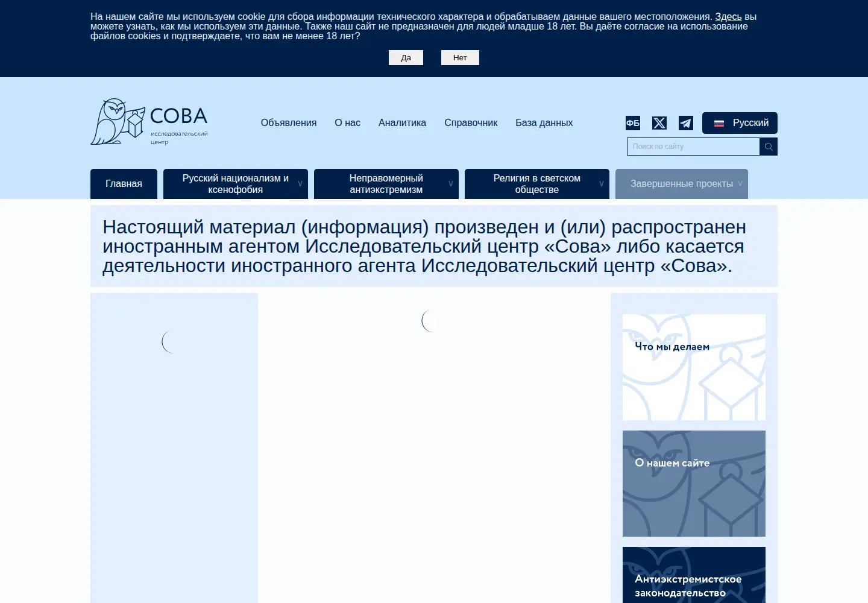The image size is (868, 603).
Task: Expand the Русский национализм и ксенофобия menu
Action: click(236, 184)
